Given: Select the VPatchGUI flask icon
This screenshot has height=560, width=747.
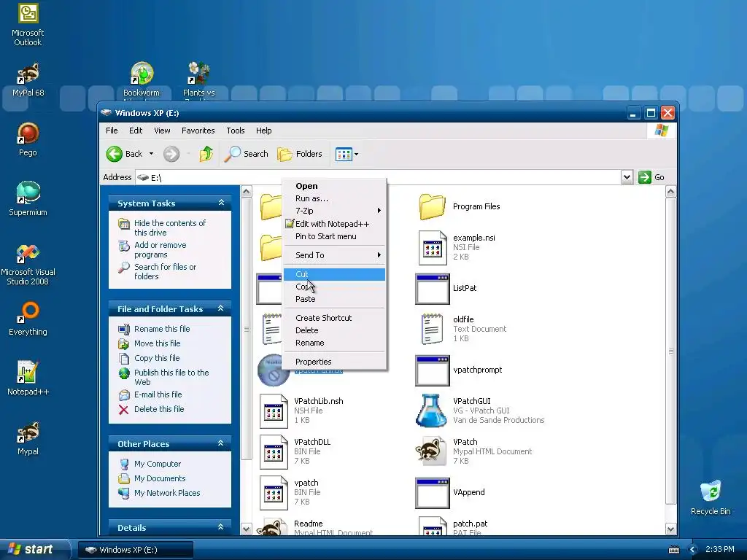Looking at the screenshot, I should [x=432, y=411].
